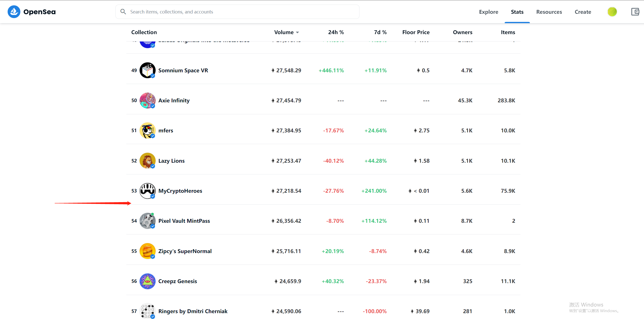Open Zipcy's SuperNormal collection link

[185, 251]
